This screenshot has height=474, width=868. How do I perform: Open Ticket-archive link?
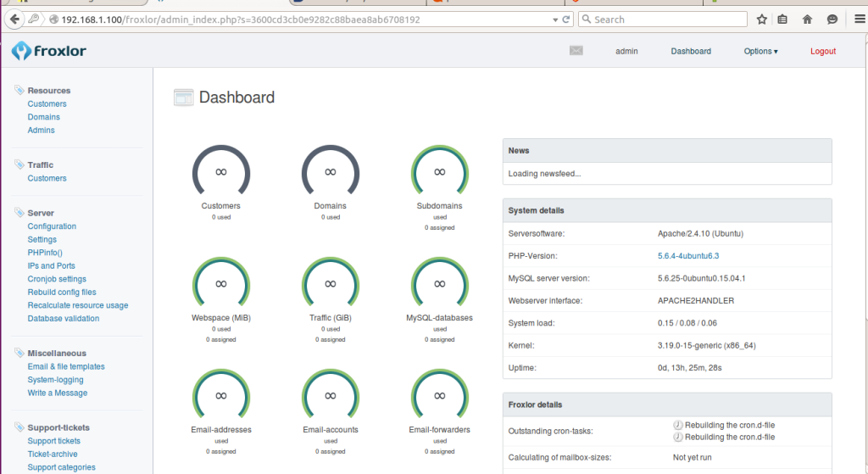53,454
